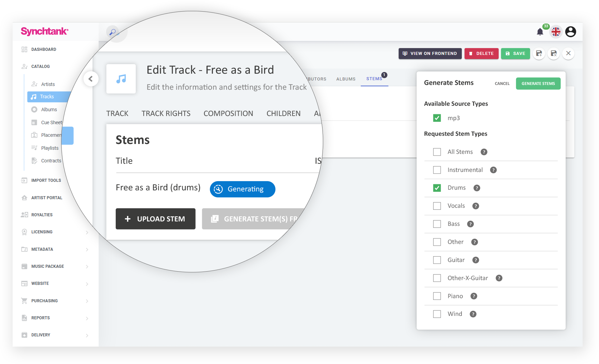599x364 pixels.
Task: Show help for Vocals stem
Action: click(476, 206)
